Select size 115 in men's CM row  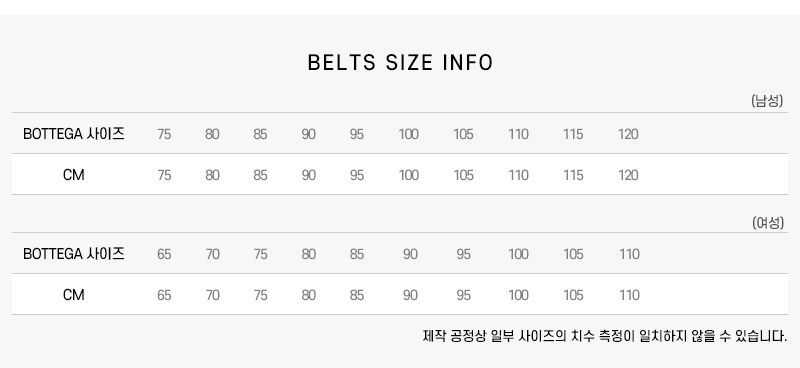[573, 175]
